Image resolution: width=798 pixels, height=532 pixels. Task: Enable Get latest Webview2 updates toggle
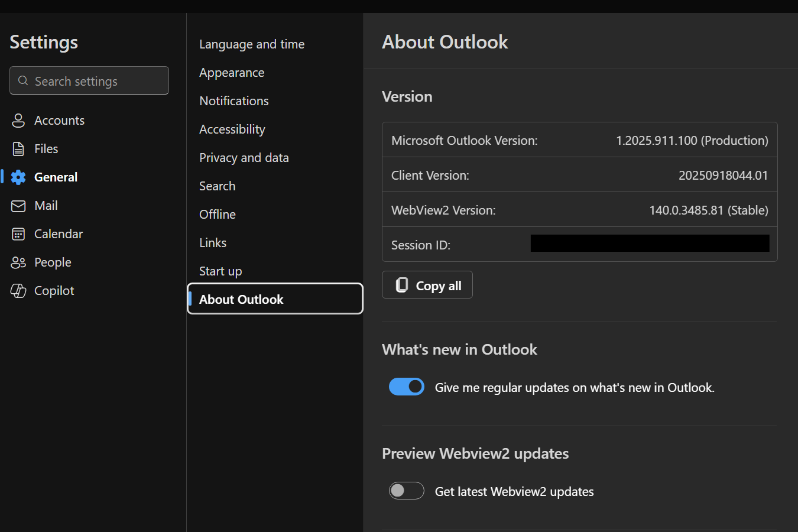click(x=407, y=491)
